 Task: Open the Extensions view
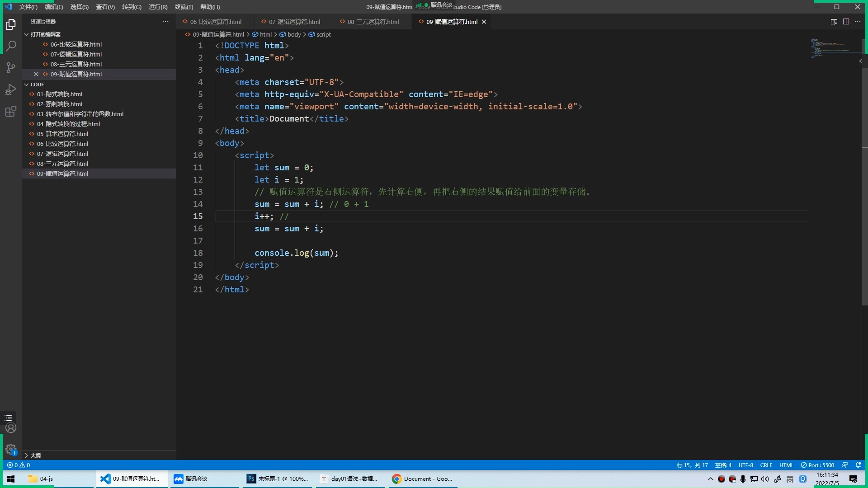11,111
